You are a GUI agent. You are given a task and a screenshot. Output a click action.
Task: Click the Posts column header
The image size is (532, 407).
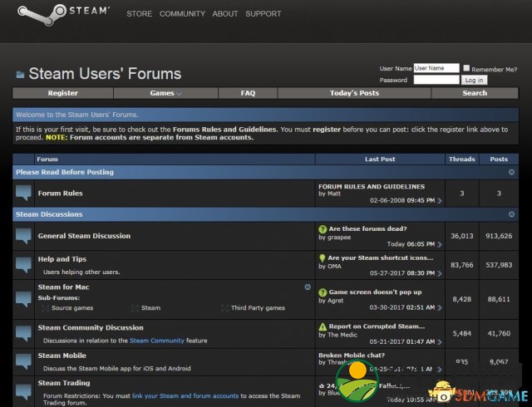[499, 159]
